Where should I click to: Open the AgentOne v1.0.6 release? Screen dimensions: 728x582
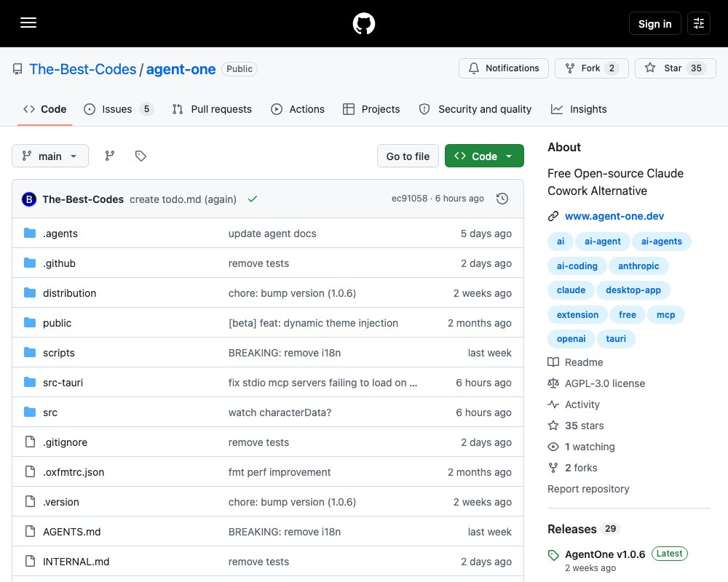tap(605, 554)
